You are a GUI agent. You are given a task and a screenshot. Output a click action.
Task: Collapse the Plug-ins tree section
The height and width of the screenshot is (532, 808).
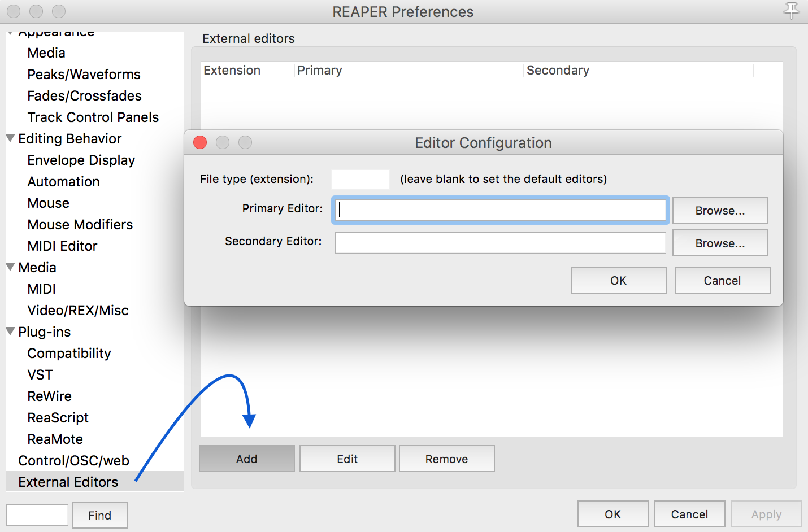[10, 331]
